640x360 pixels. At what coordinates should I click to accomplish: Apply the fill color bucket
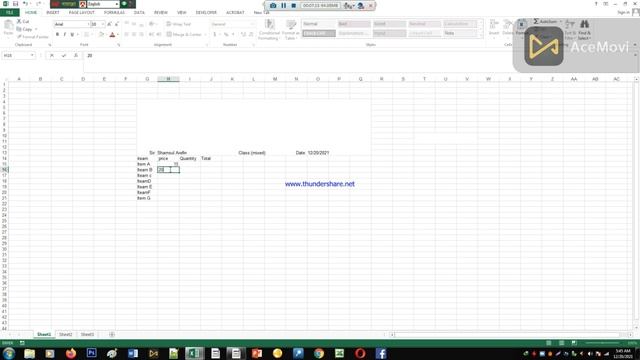click(x=101, y=35)
